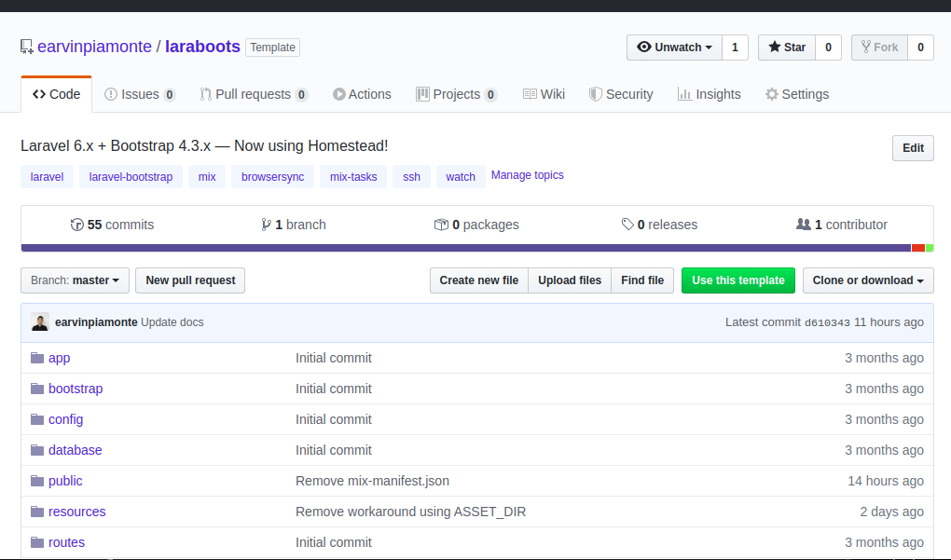Click the releases tag icon
Image resolution: width=951 pixels, height=560 pixels.
pos(627,225)
